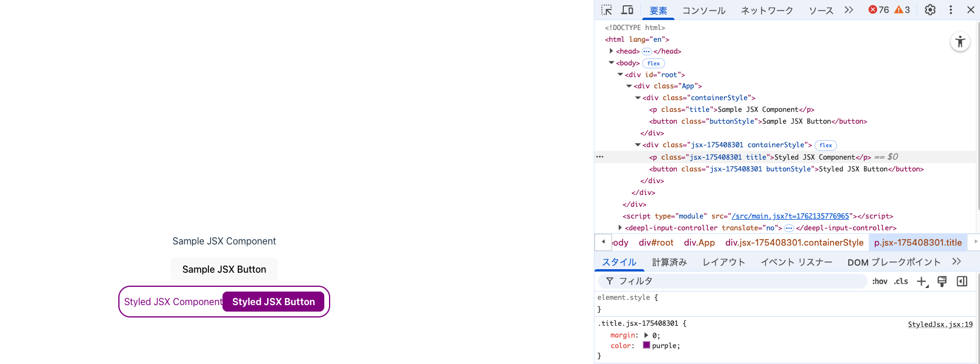
Task: Select div.jsx-175408301.containerStyle breadcrumb
Action: tap(794, 243)
